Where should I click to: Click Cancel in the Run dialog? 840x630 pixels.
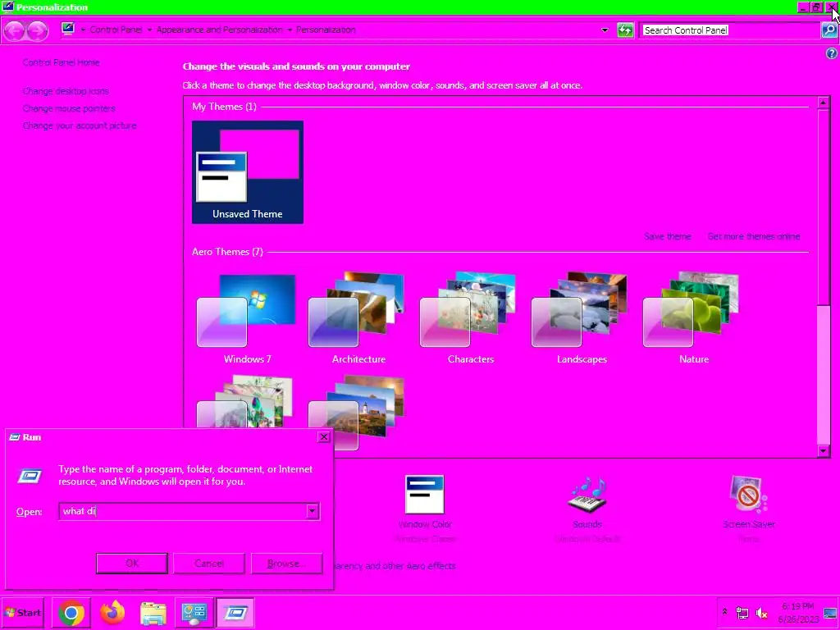(209, 563)
